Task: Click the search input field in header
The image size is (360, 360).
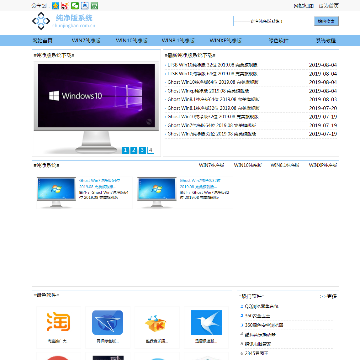Action: 272,21
